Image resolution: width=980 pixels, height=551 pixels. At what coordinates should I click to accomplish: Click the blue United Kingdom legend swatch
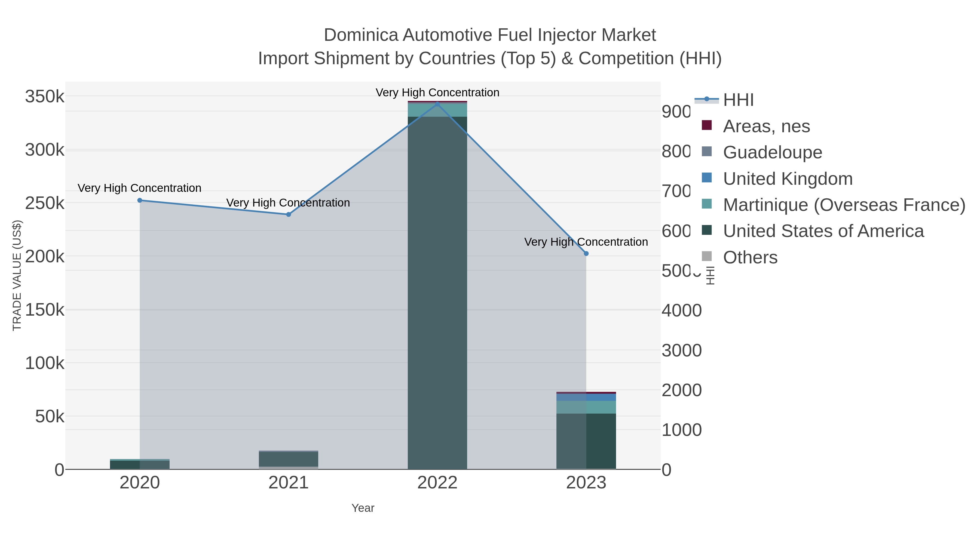coord(706,178)
